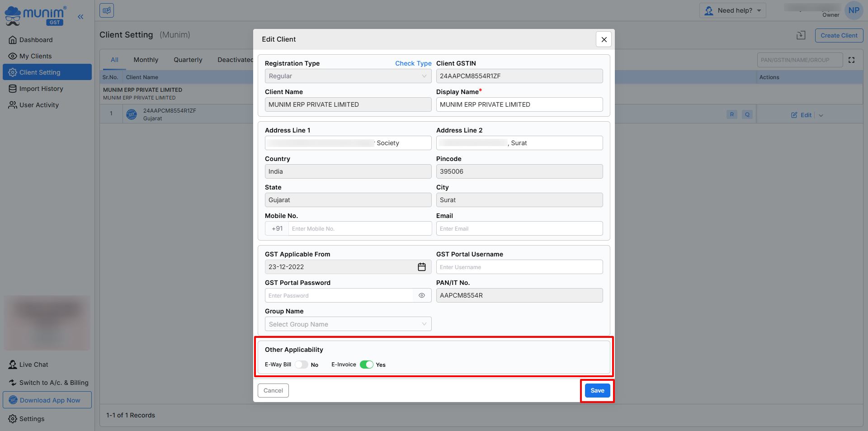Click the calendar icon in GST Applicable From
868x431 pixels.
click(x=421, y=267)
